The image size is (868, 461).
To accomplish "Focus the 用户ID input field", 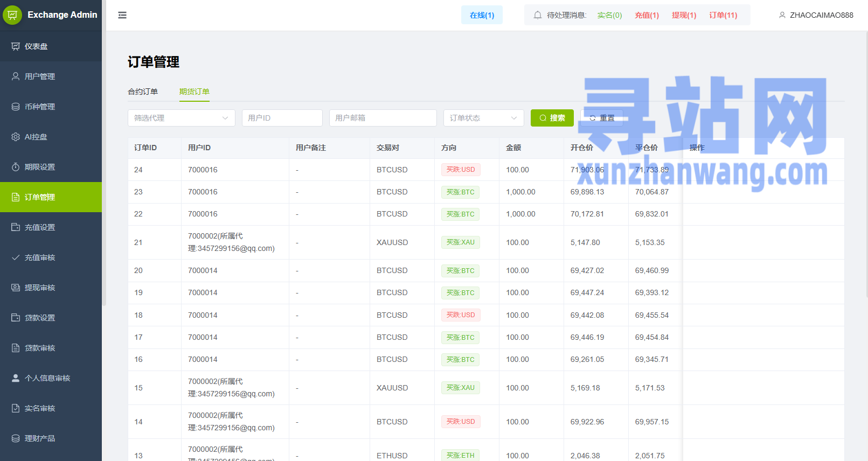I will (282, 118).
